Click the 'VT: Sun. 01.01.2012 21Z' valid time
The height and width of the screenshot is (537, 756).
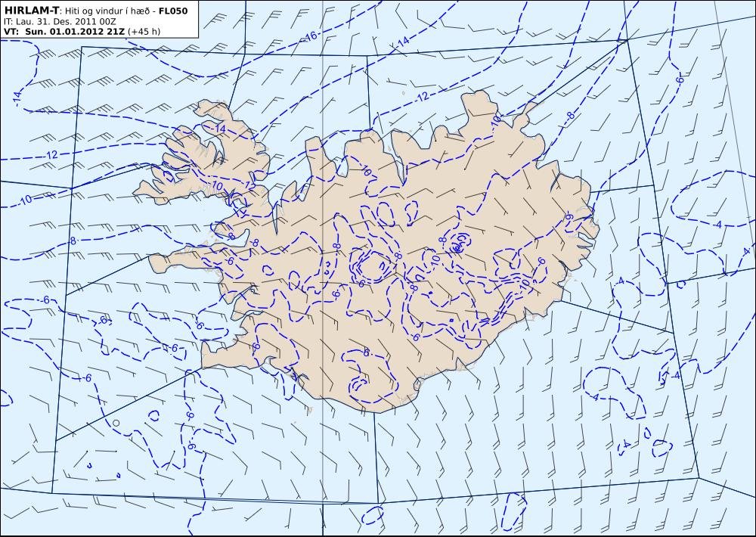[x=64, y=31]
